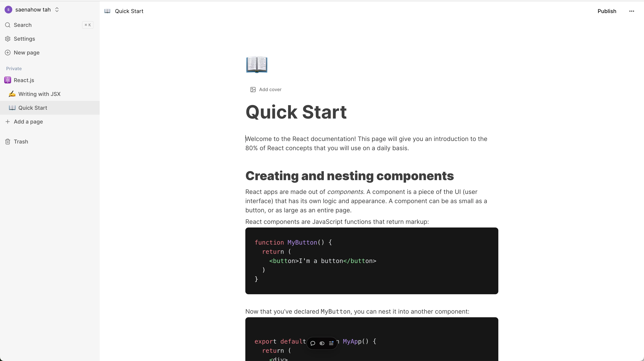This screenshot has width=644, height=361.
Task: Click the view/eye icon on code block
Action: click(x=322, y=343)
